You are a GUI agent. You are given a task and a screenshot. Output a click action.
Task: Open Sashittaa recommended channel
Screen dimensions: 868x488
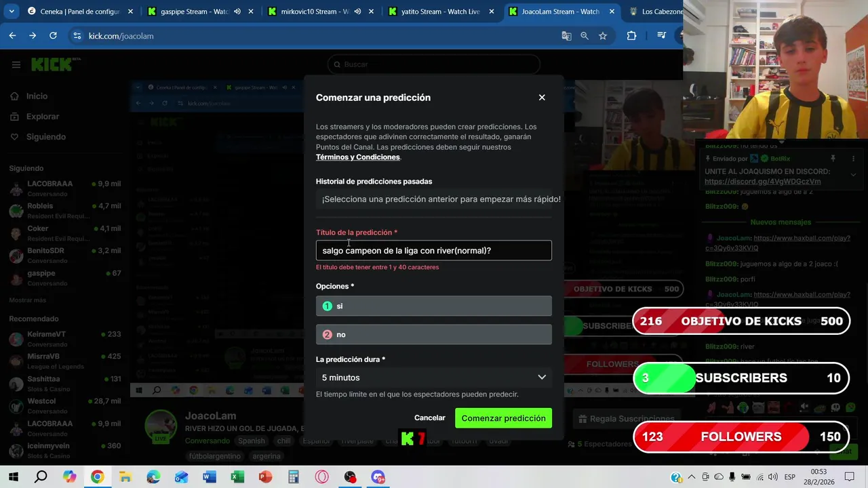(x=64, y=384)
